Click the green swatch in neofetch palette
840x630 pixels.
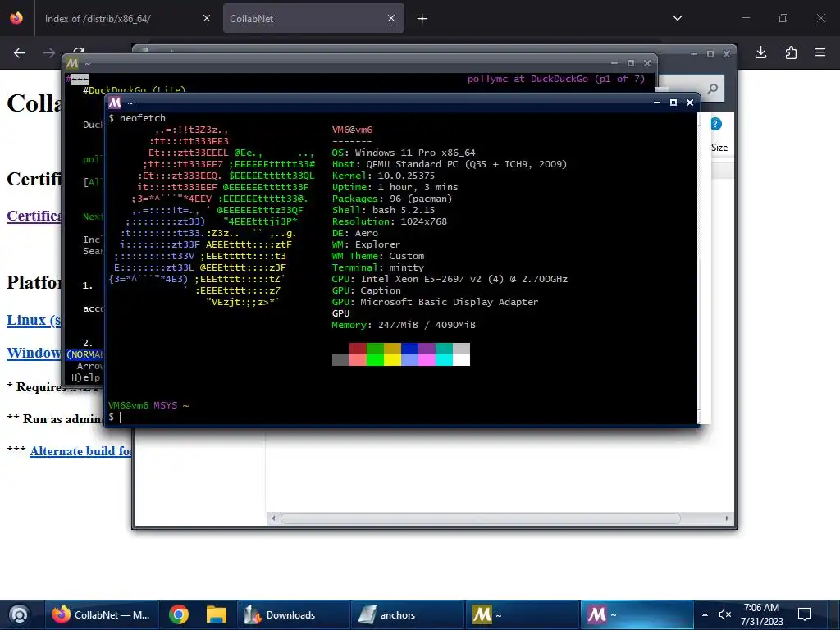tap(375, 349)
